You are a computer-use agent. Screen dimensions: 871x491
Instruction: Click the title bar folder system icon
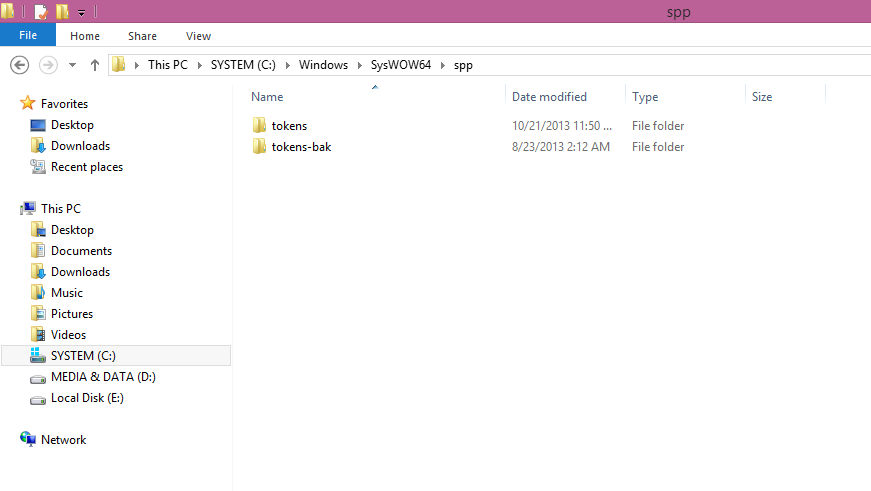[8, 11]
